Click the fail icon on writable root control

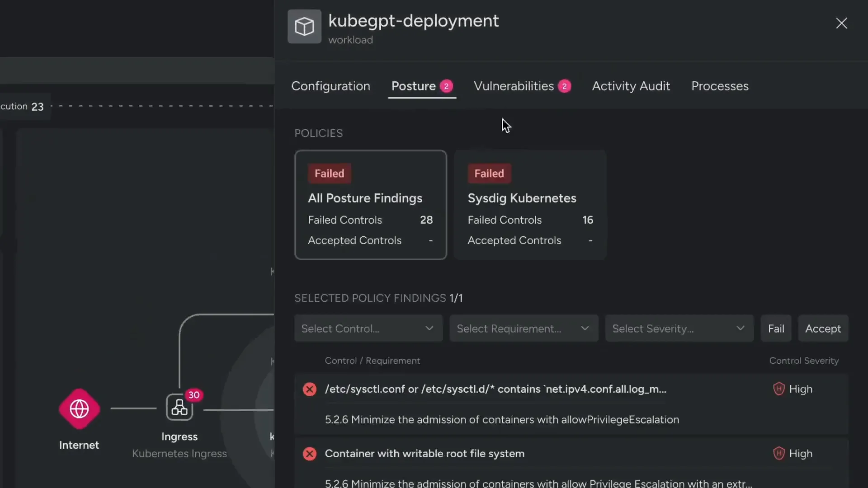point(310,454)
